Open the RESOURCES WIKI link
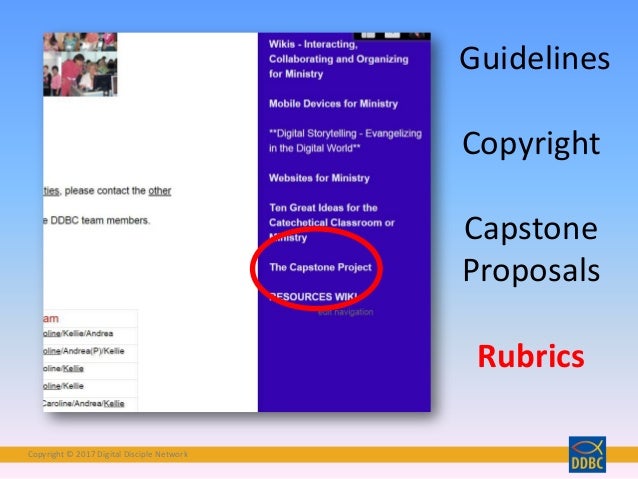 pyautogui.click(x=313, y=297)
